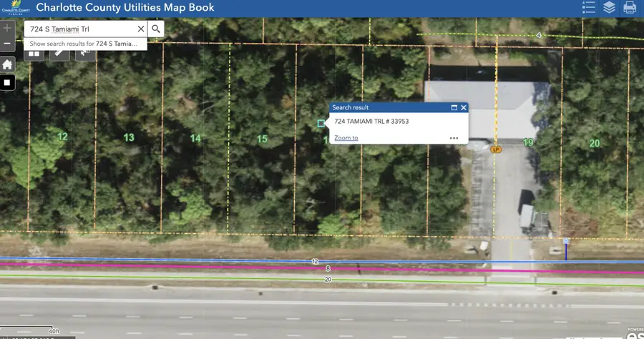Click the green line label 20
Viewport: 644px width, 339px height.
pyautogui.click(x=328, y=280)
